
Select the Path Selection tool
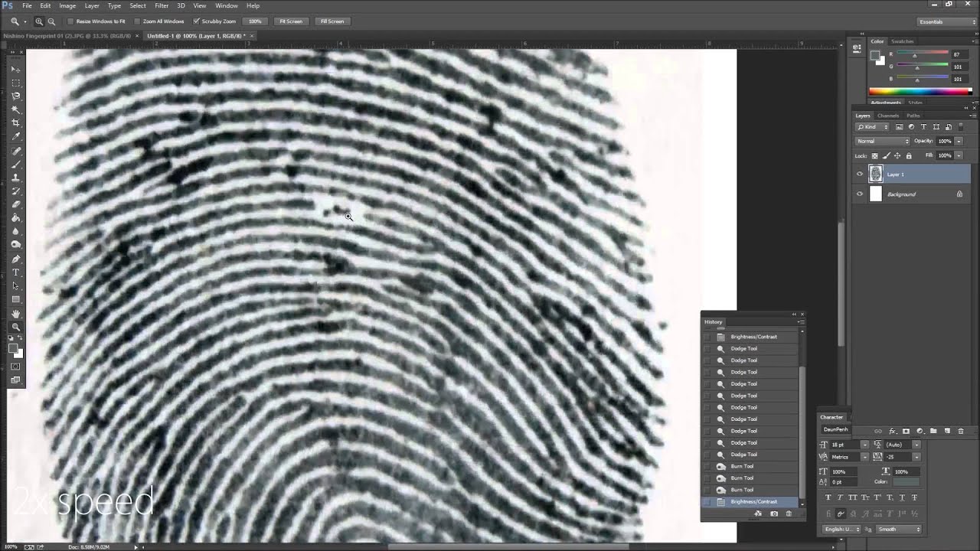tap(16, 286)
